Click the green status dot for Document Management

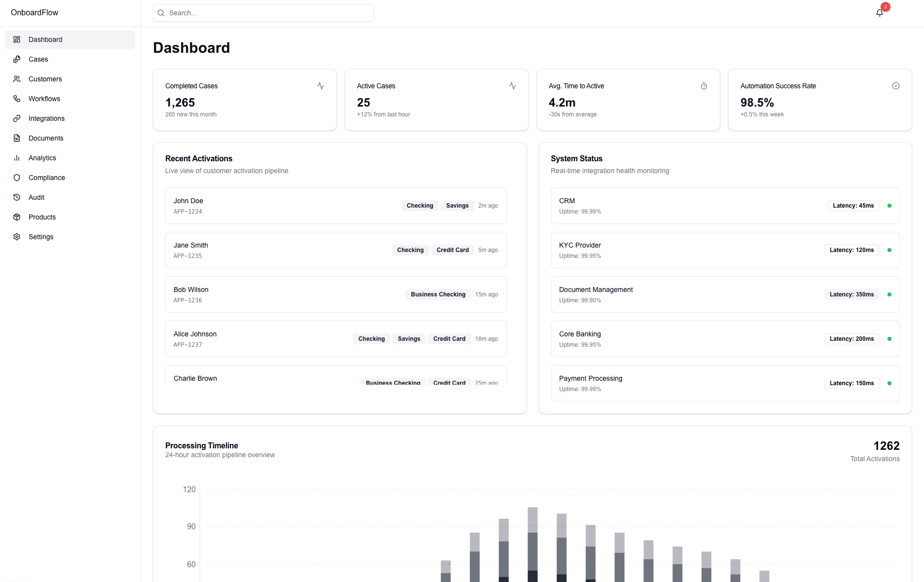click(889, 294)
